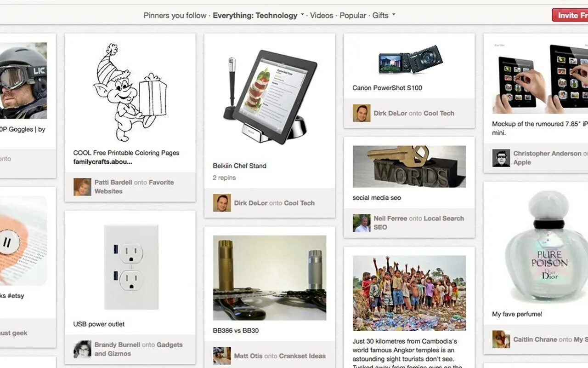Click Christopher Anderson's avatar icon
588x368 pixels.
501,158
